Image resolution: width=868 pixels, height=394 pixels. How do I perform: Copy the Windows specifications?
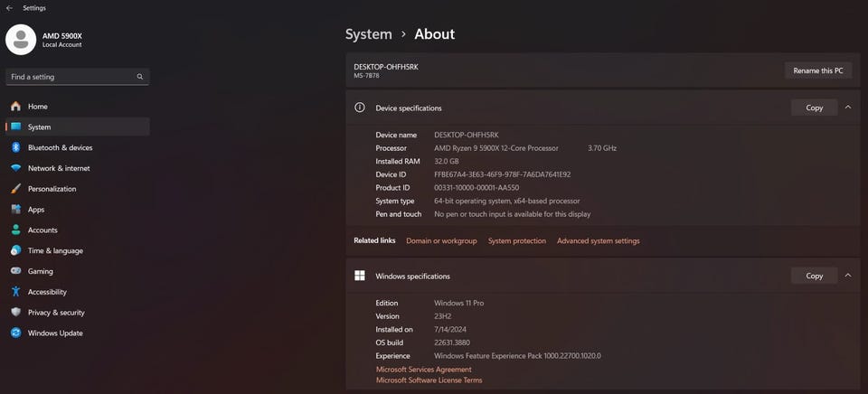pyautogui.click(x=814, y=276)
